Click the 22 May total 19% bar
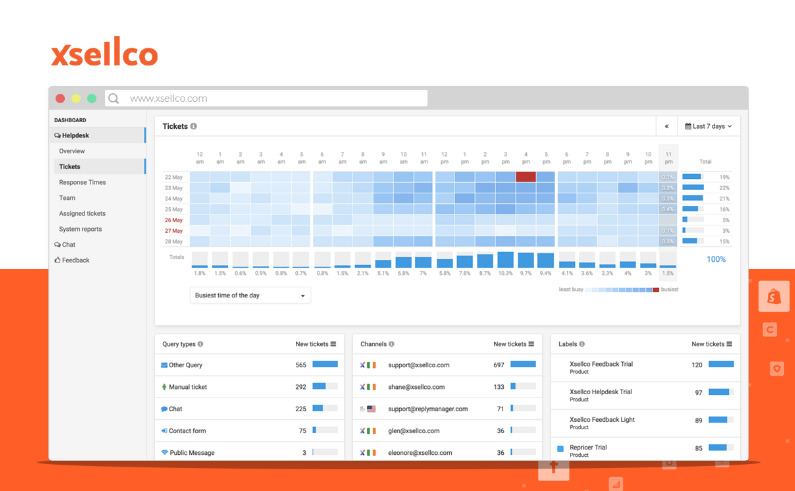 (693, 177)
